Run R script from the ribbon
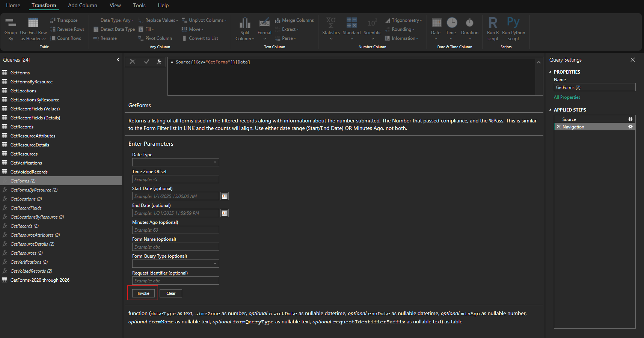 [x=493, y=23]
